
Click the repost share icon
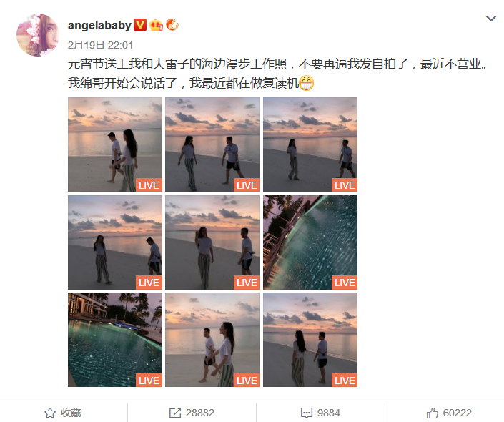[175, 413]
